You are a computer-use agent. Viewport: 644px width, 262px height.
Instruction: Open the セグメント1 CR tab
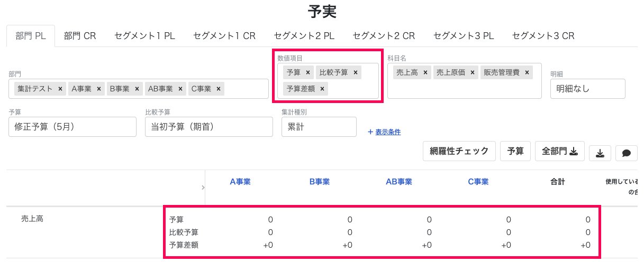[x=224, y=36]
